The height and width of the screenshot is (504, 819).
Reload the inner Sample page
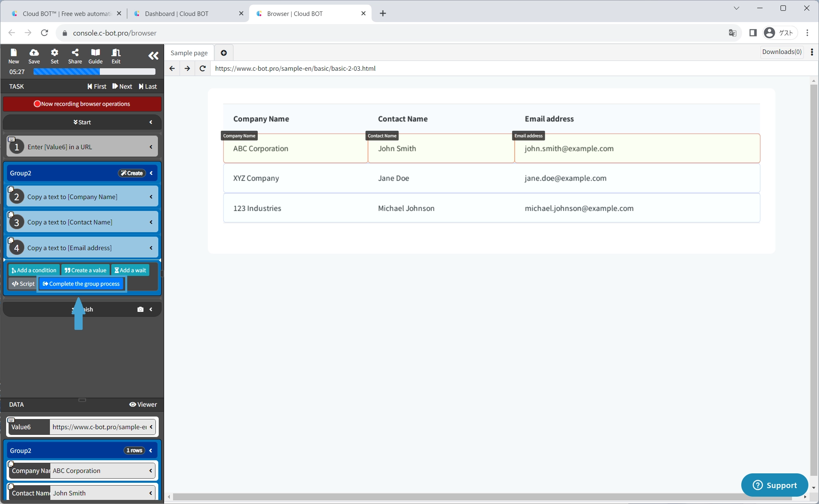coord(202,68)
